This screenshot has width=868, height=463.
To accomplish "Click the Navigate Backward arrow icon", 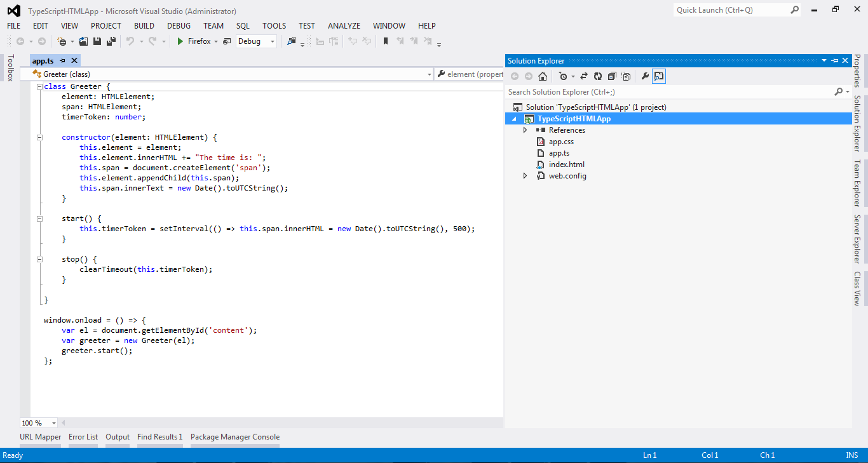I will point(22,41).
